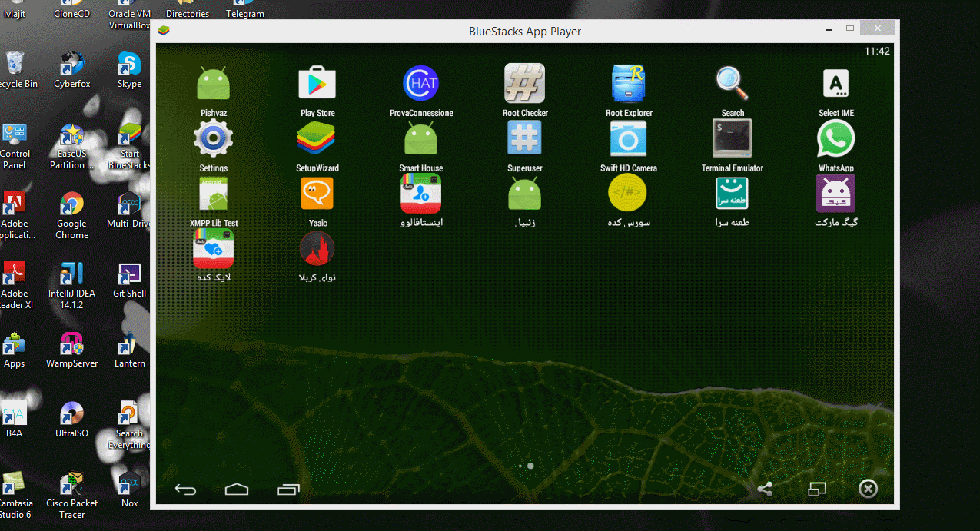The width and height of the screenshot is (980, 531).
Task: Launch Root Checker app
Action: [524, 84]
